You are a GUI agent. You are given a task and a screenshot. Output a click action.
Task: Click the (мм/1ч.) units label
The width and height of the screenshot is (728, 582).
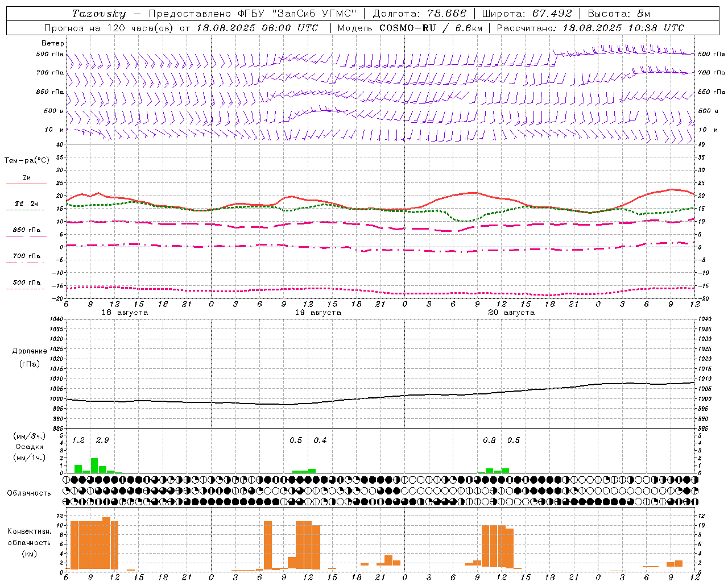click(x=30, y=457)
